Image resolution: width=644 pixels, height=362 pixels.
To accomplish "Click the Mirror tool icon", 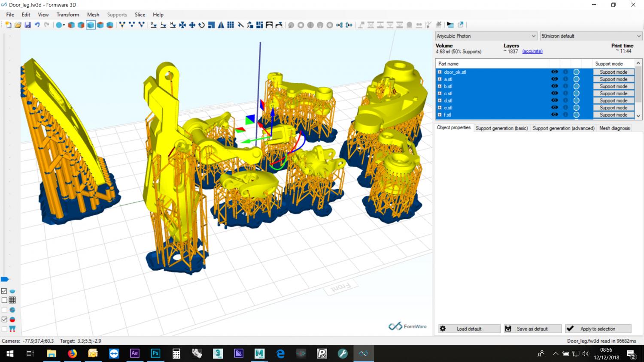I will (221, 25).
